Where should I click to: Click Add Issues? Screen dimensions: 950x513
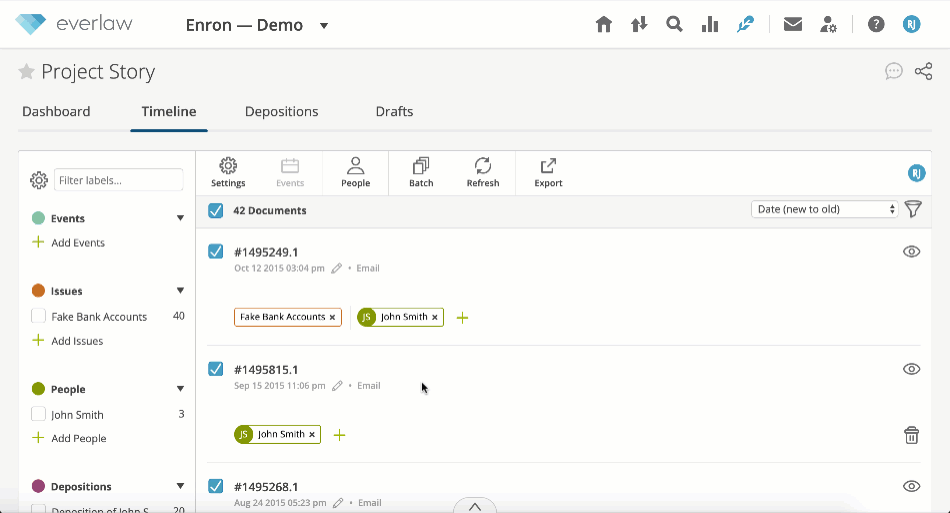[68, 340]
